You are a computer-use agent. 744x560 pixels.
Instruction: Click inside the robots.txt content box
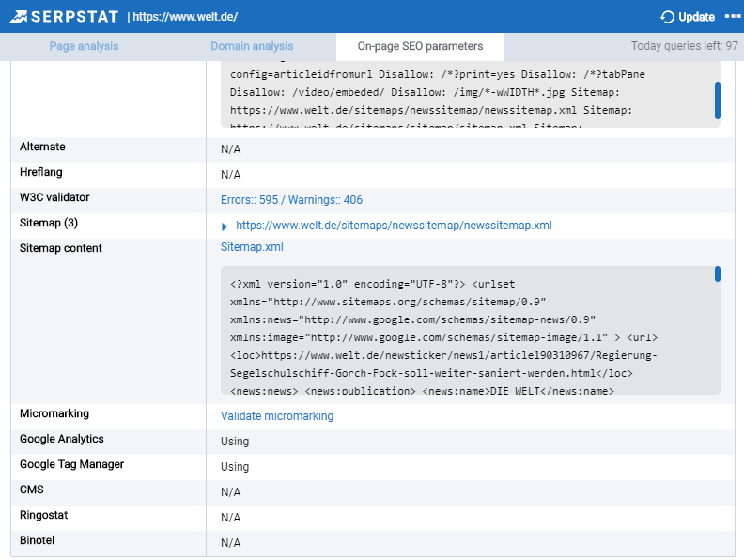471,95
